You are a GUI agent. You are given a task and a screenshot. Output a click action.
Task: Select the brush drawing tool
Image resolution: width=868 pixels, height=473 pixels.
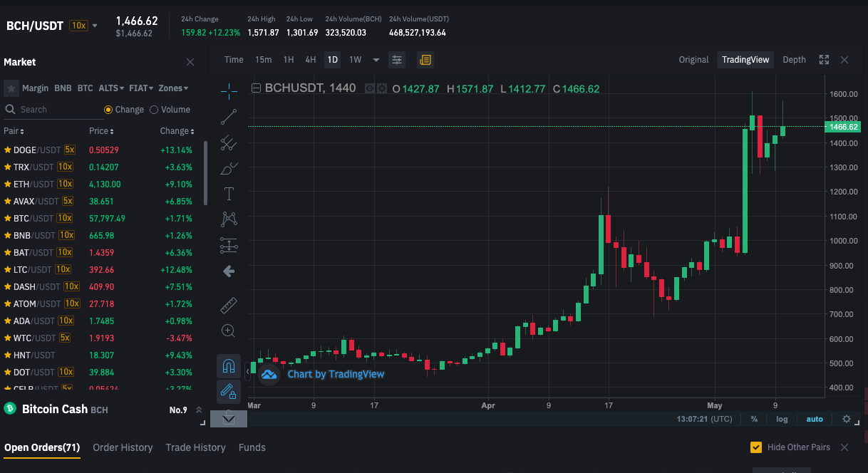pos(229,168)
